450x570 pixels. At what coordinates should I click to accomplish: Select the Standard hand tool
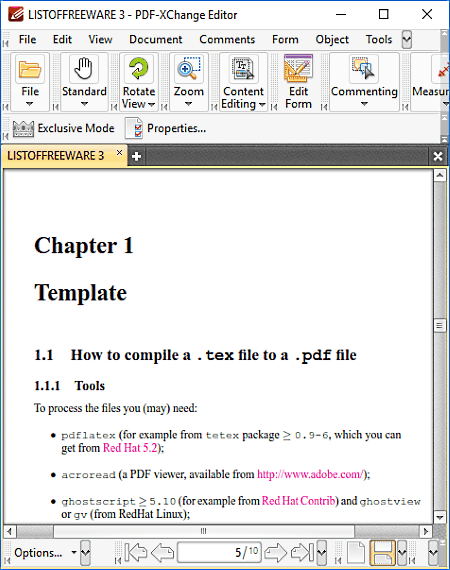tap(84, 68)
